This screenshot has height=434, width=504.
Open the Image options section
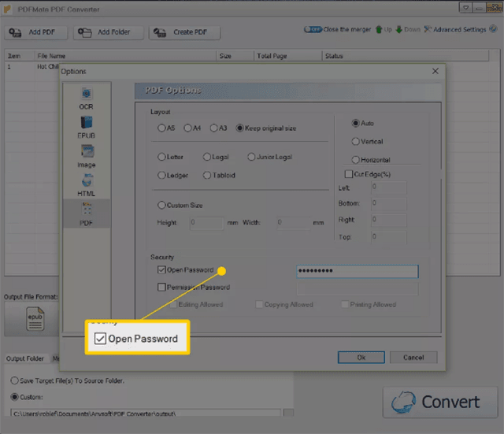point(86,156)
